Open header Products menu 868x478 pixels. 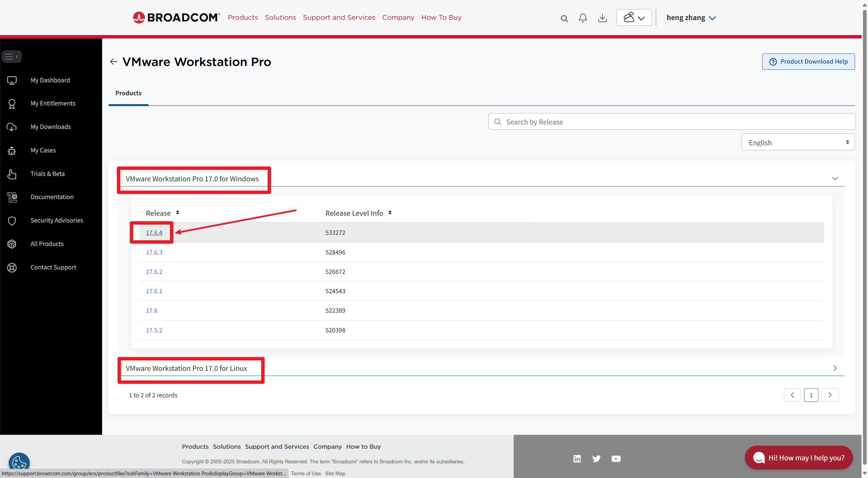(243, 17)
